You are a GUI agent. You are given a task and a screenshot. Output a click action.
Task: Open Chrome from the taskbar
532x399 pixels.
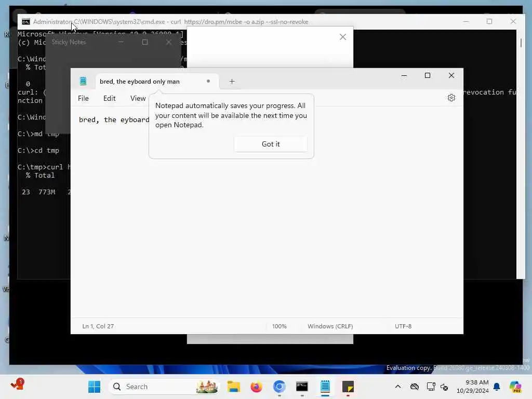[x=279, y=387]
